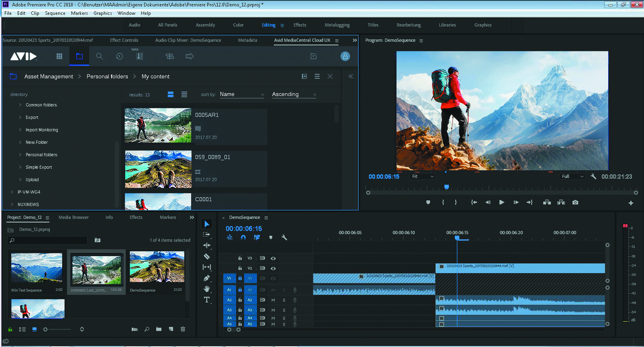Image resolution: width=644 pixels, height=347 pixels.
Task: Play the Program monitor sequence
Action: [501, 202]
